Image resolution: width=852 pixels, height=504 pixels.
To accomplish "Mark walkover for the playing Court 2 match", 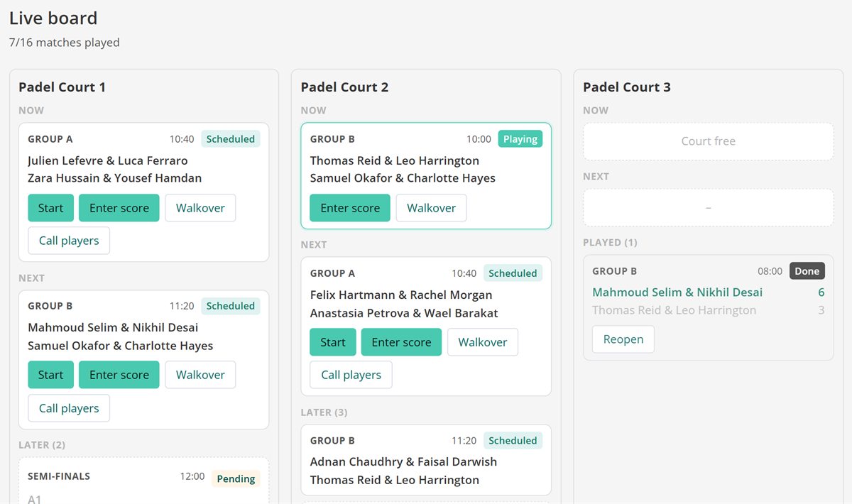I will pyautogui.click(x=431, y=208).
